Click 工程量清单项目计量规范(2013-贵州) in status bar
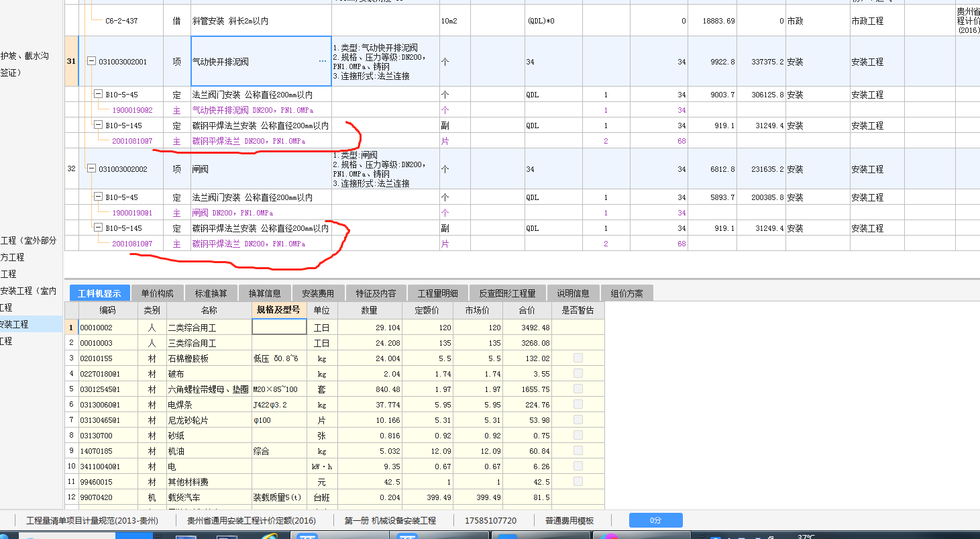Image resolution: width=980 pixels, height=539 pixels. tap(92, 520)
